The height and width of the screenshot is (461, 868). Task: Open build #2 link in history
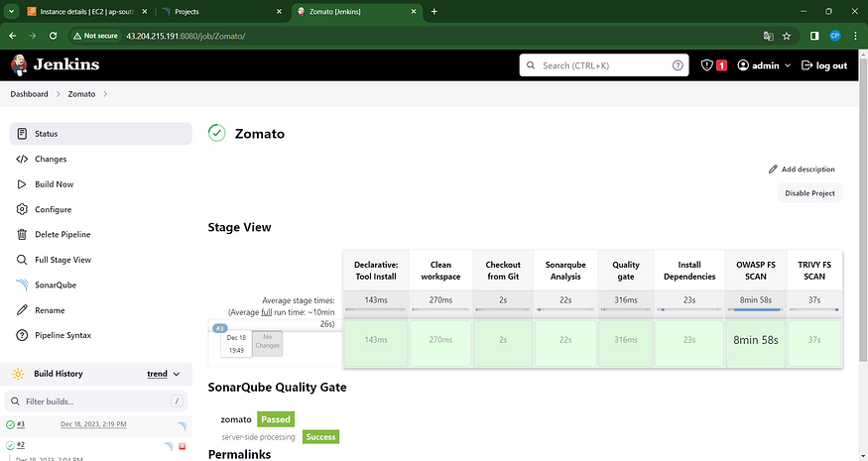(x=21, y=445)
